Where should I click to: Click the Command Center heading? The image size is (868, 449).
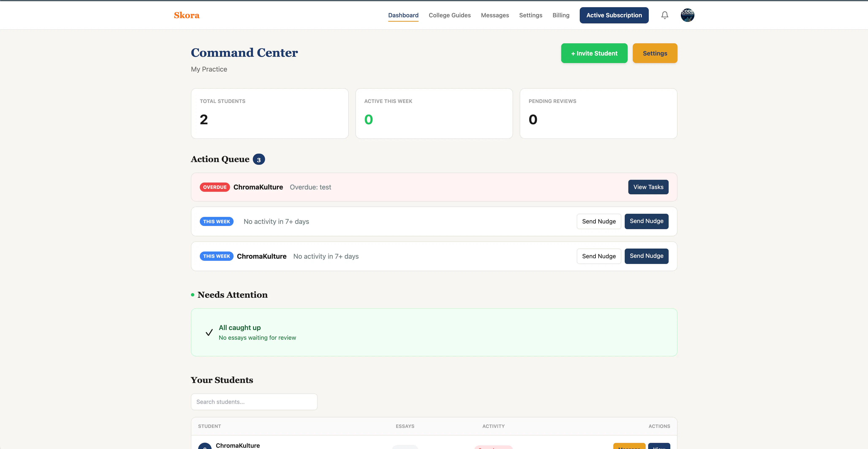click(244, 53)
